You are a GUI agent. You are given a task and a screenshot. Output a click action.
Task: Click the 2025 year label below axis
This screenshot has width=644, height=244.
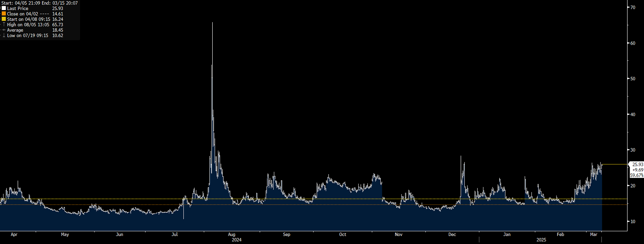tap(541, 240)
